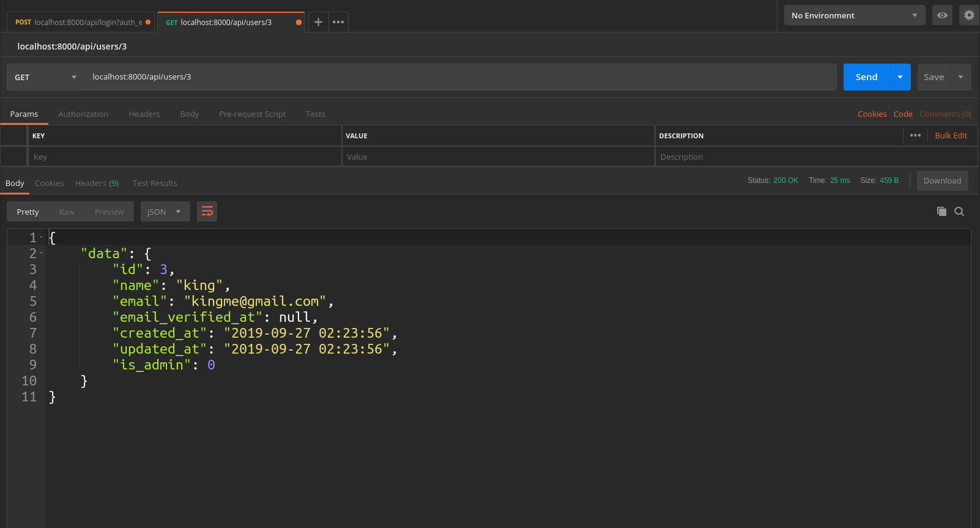The width and height of the screenshot is (980, 528).
Task: Click the 459 B size value
Action: tap(889, 180)
